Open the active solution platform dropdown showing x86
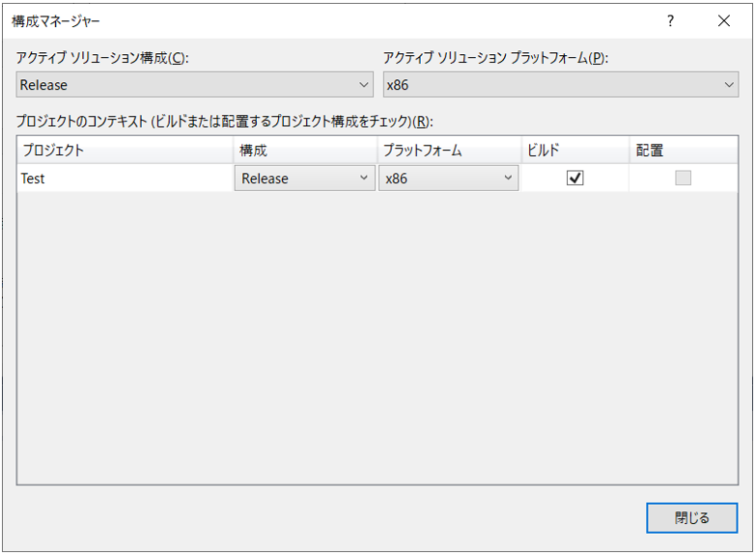The height and width of the screenshot is (555, 756). [561, 85]
